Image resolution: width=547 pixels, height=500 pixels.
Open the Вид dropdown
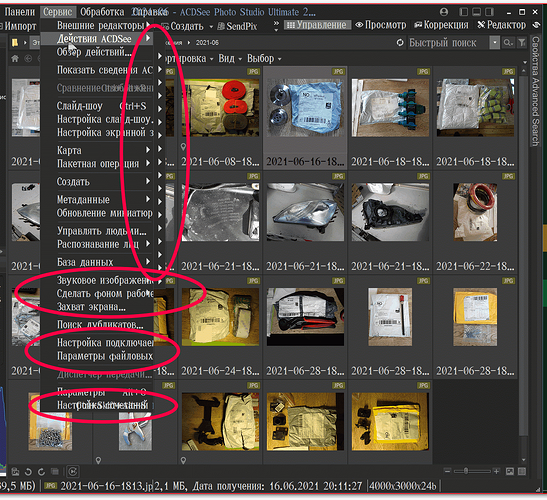click(230, 58)
